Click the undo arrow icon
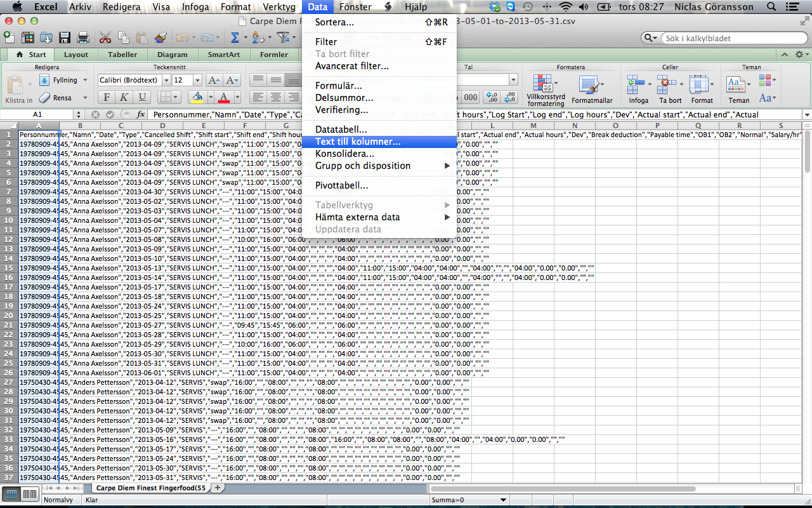This screenshot has height=508, width=812. coord(182,37)
